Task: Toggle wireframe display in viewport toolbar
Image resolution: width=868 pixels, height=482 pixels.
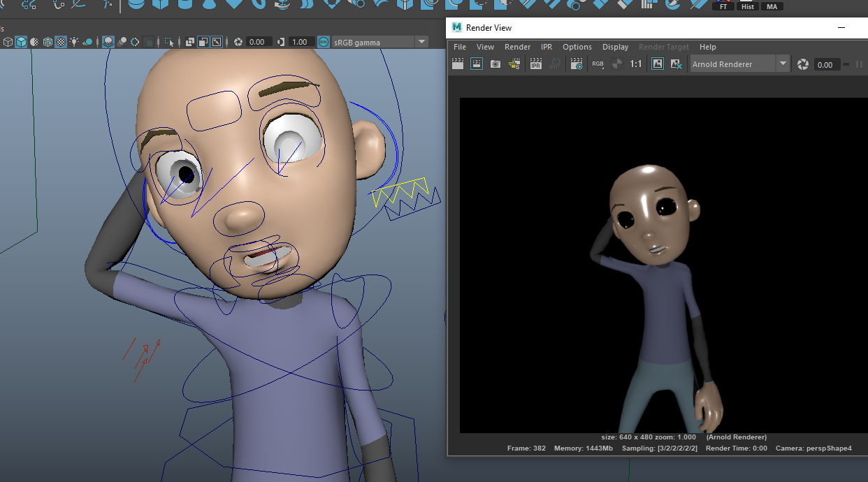Action: tap(8, 42)
